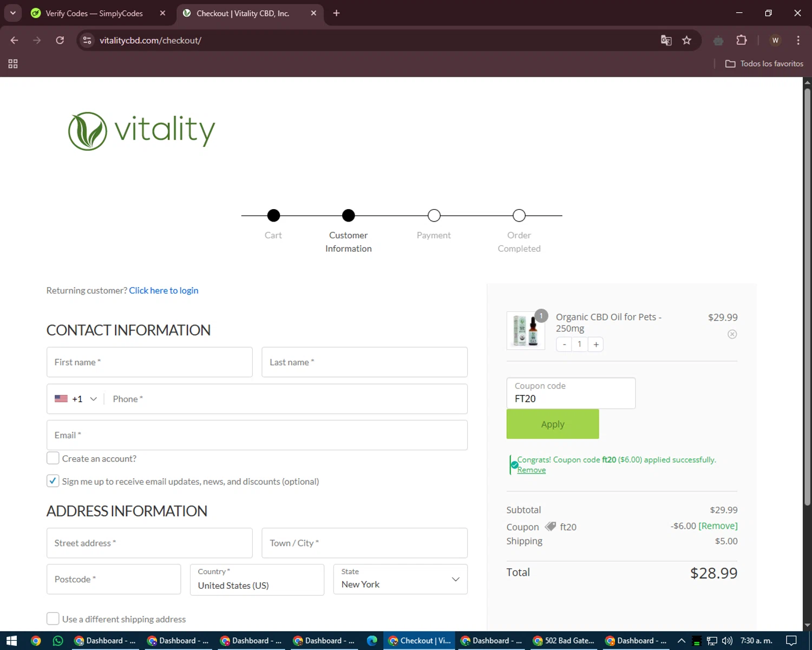
Task: Check Use a different shipping address
Action: tap(53, 619)
